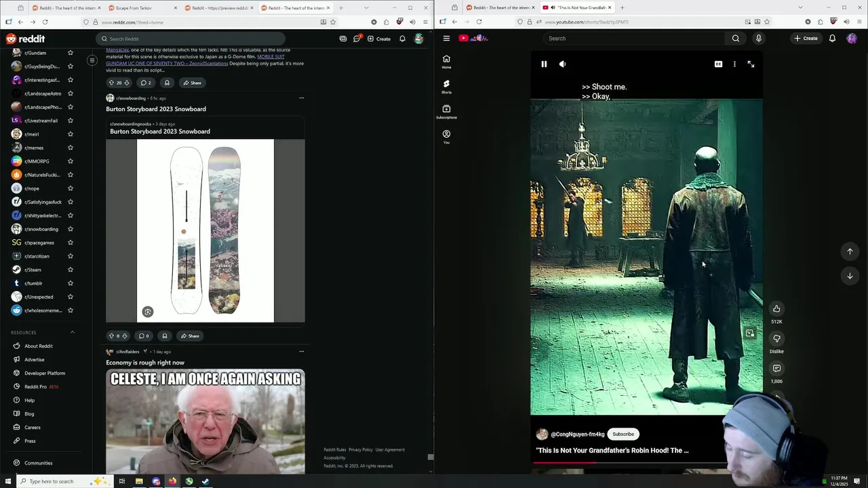The height and width of the screenshot is (488, 868).
Task: Dislike the Robin Hood short
Action: [776, 338]
